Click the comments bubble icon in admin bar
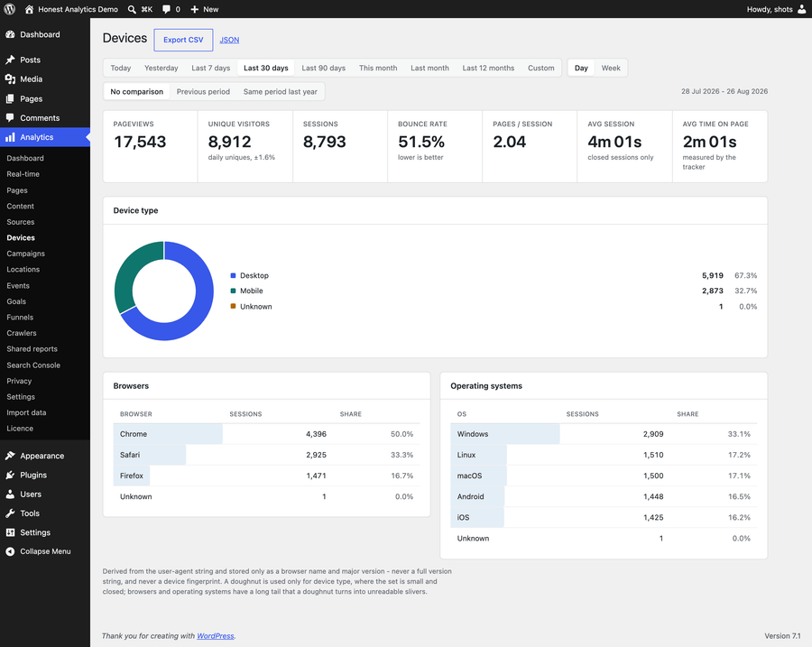 (x=166, y=9)
